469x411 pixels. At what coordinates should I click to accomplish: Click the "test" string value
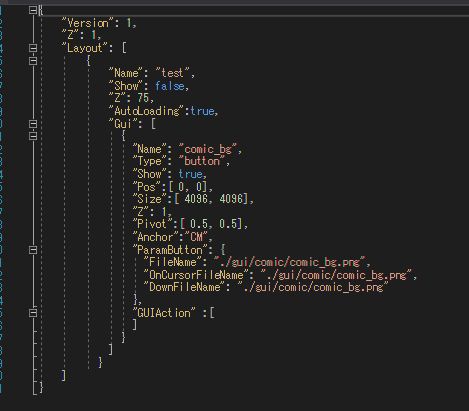[172, 73]
